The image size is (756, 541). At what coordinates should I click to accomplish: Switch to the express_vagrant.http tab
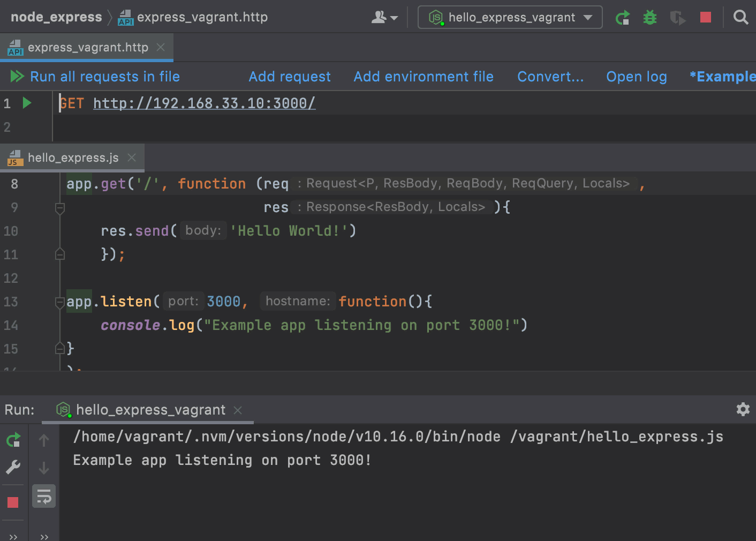(87, 47)
